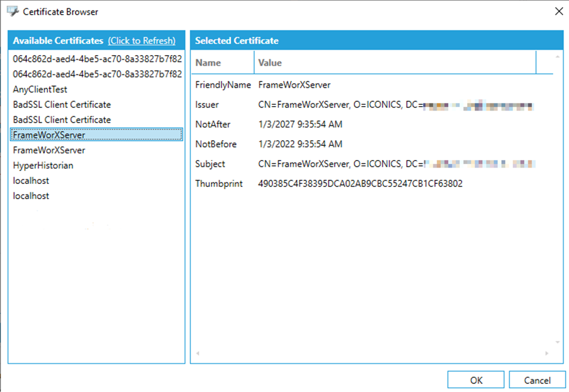Click the Subject property label
569x392 pixels.
[210, 164]
